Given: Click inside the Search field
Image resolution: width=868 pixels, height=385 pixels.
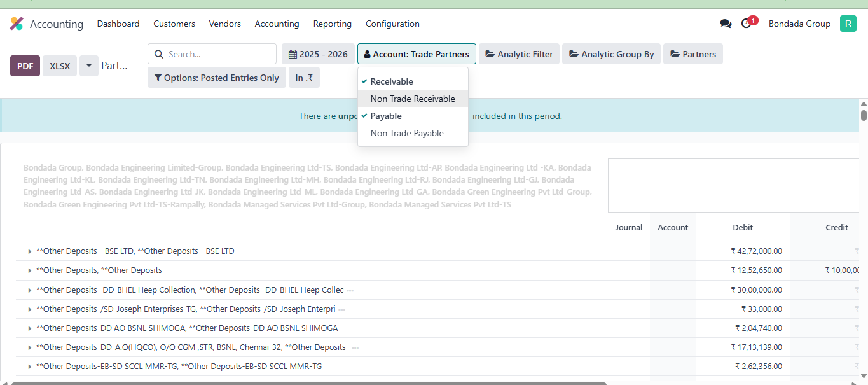Looking at the screenshot, I should click(212, 54).
